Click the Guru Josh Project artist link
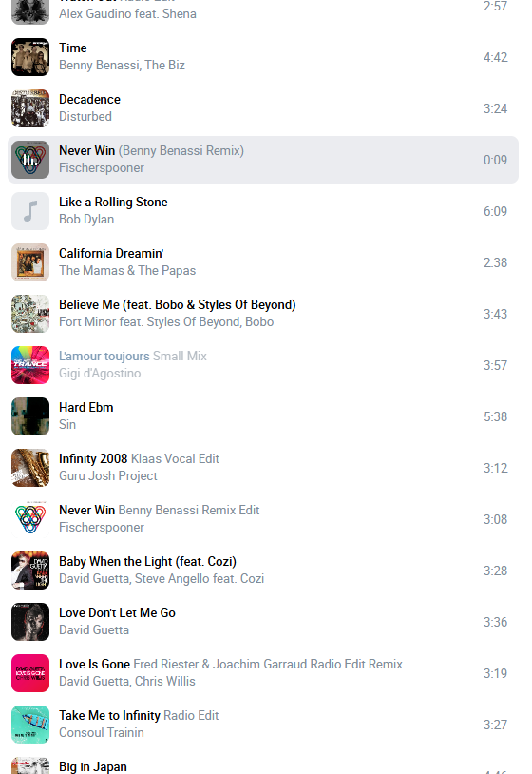This screenshot has width=532, height=774. 108,475
